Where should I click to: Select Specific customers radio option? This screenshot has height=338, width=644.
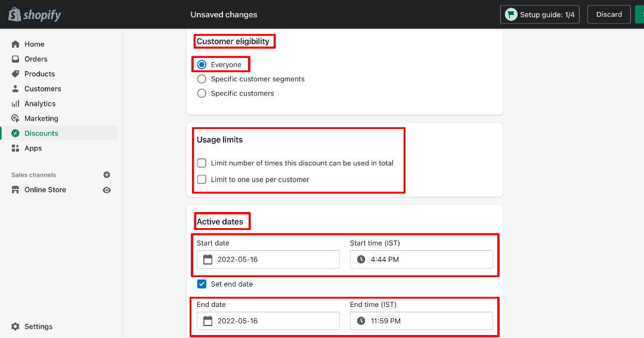pyautogui.click(x=202, y=93)
